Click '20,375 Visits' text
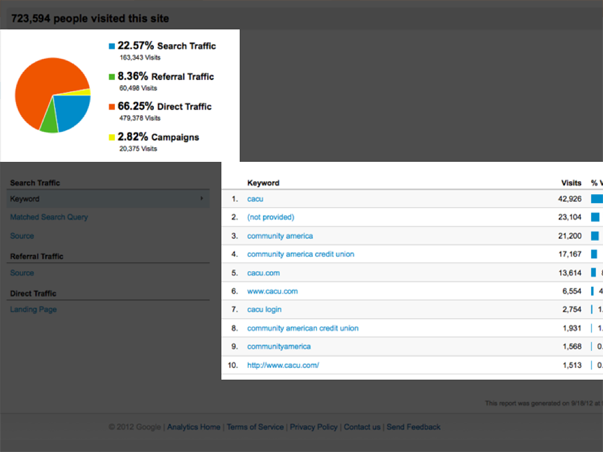 [138, 148]
